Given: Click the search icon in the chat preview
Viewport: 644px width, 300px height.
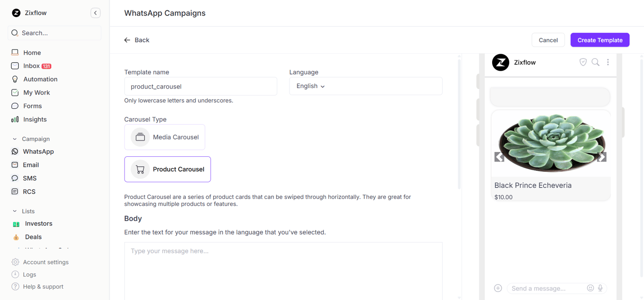Looking at the screenshot, I should click(595, 62).
